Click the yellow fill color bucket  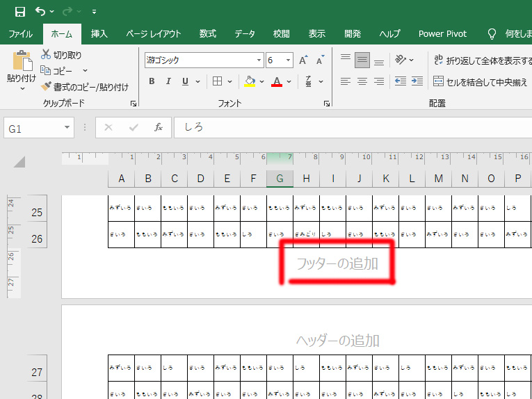250,81
